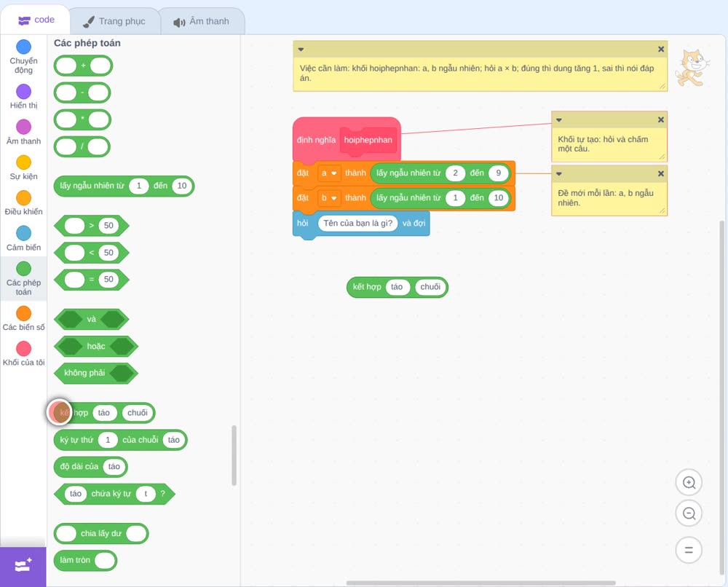Image resolution: width=728 pixels, height=587 pixels.
Task: Zoom out of the workspace
Action: coord(689,513)
